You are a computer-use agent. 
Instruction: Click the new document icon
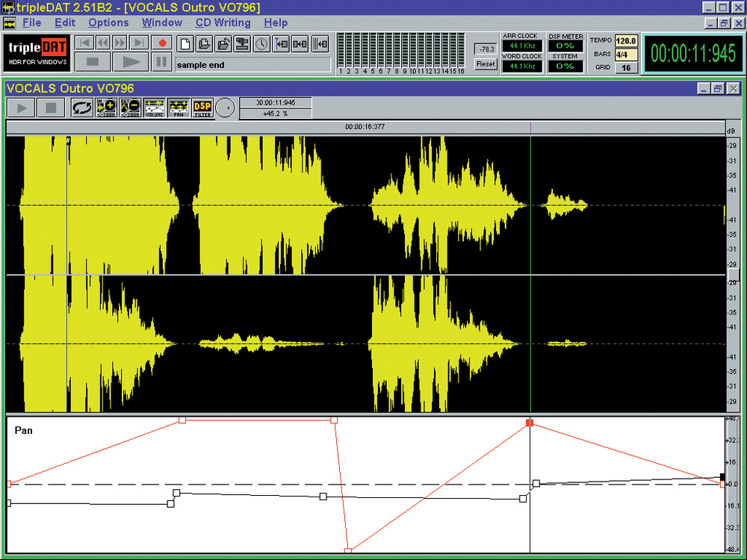point(185,43)
